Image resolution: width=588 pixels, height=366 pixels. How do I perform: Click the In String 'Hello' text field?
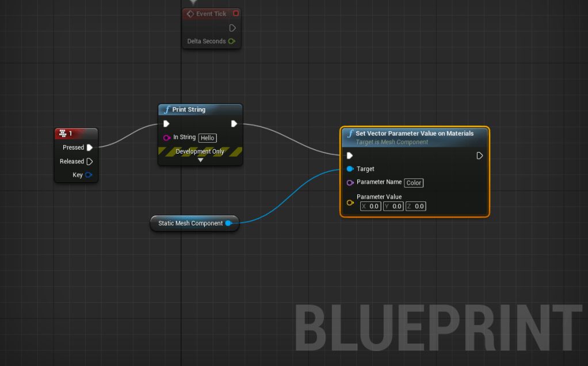coord(207,138)
